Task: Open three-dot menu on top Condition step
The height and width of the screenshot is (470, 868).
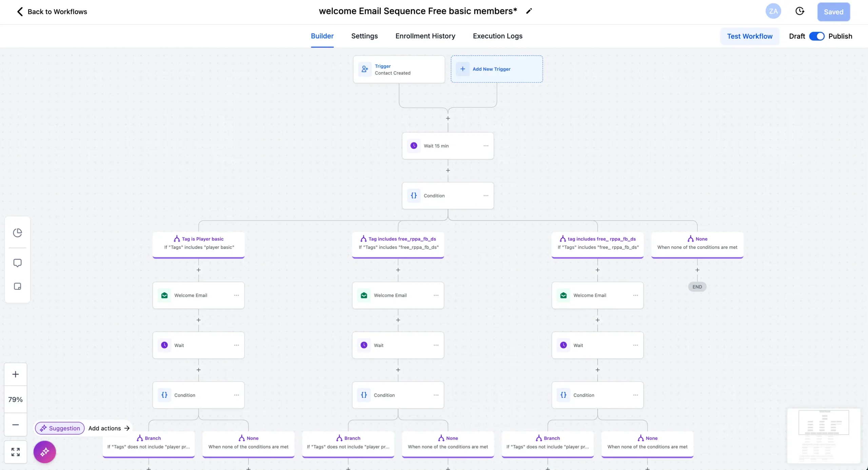Action: (486, 196)
